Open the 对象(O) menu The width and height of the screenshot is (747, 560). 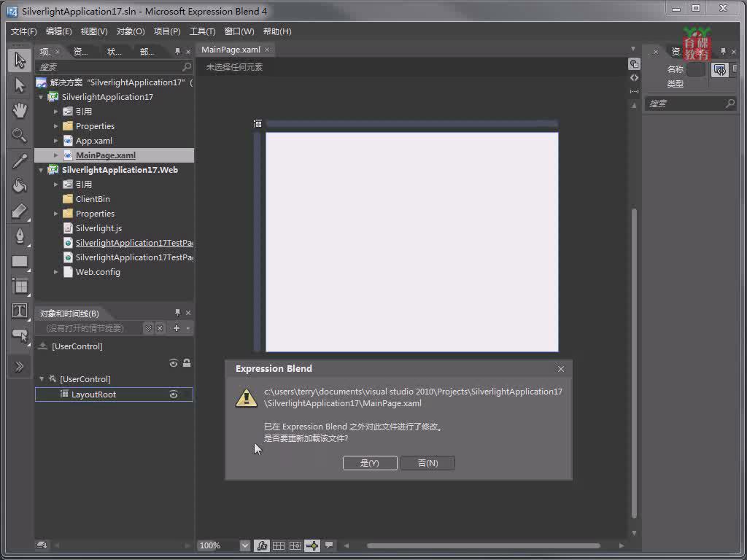point(131,31)
